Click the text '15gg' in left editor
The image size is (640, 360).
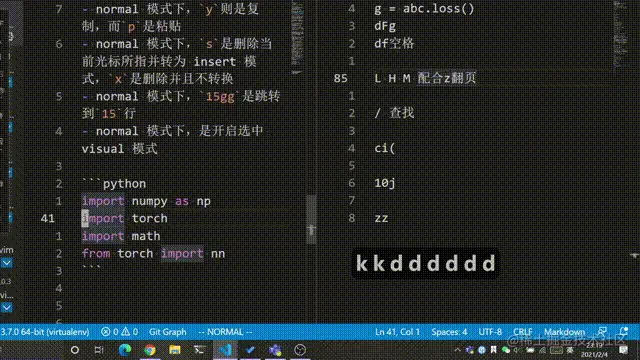[x=220, y=96]
